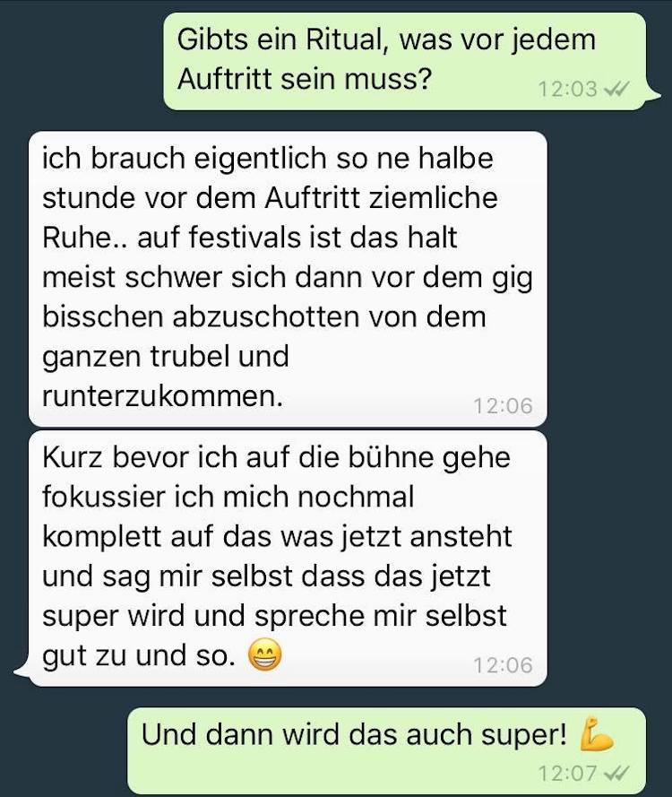This screenshot has width=672, height=797.
Task: Click the 12:07 timestamp
Action: (x=567, y=773)
